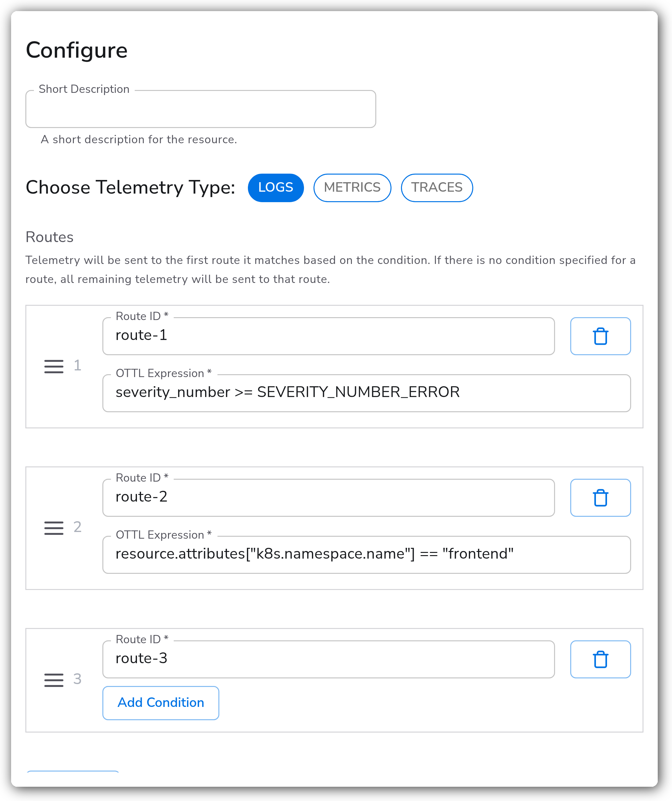Delete route-3 with its trash icon
672x801 pixels.
(600, 659)
